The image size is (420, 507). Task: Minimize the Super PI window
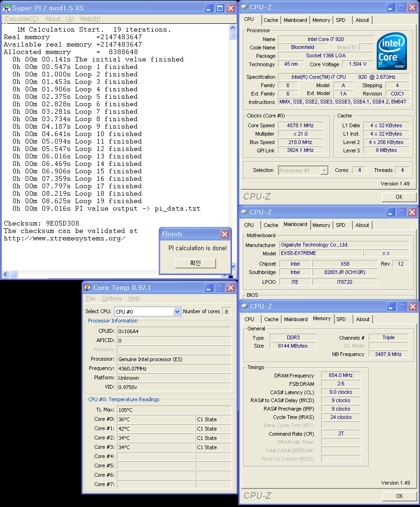tap(210, 8)
